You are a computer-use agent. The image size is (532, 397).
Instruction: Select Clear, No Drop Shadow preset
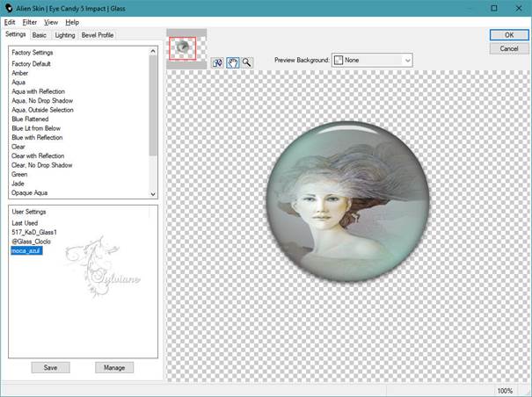coord(42,165)
